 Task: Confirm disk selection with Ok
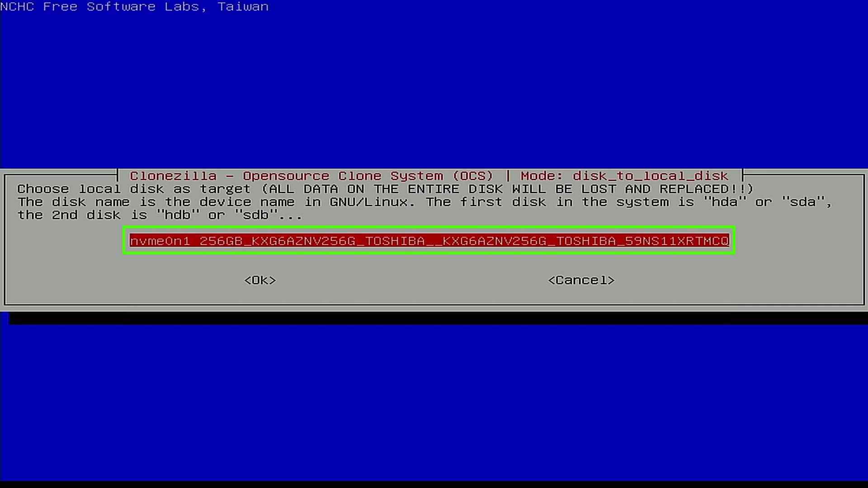pyautogui.click(x=259, y=280)
